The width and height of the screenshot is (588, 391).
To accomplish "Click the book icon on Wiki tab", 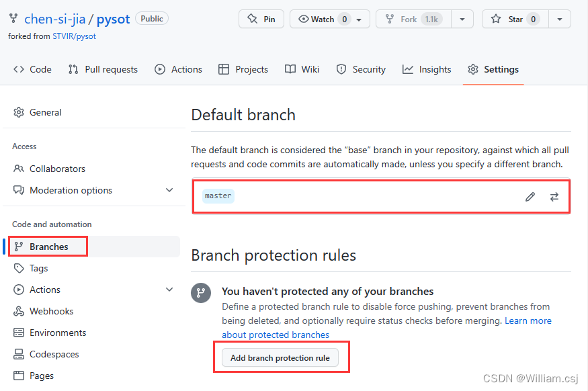I will pos(290,69).
